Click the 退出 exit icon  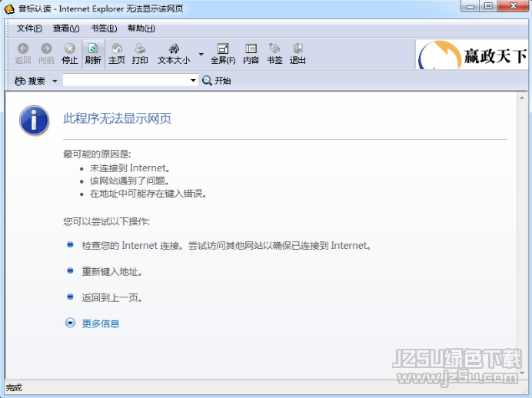tap(298, 48)
